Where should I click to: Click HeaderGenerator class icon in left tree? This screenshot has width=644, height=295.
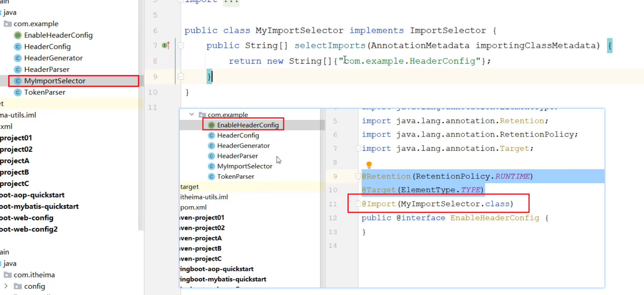(18, 58)
